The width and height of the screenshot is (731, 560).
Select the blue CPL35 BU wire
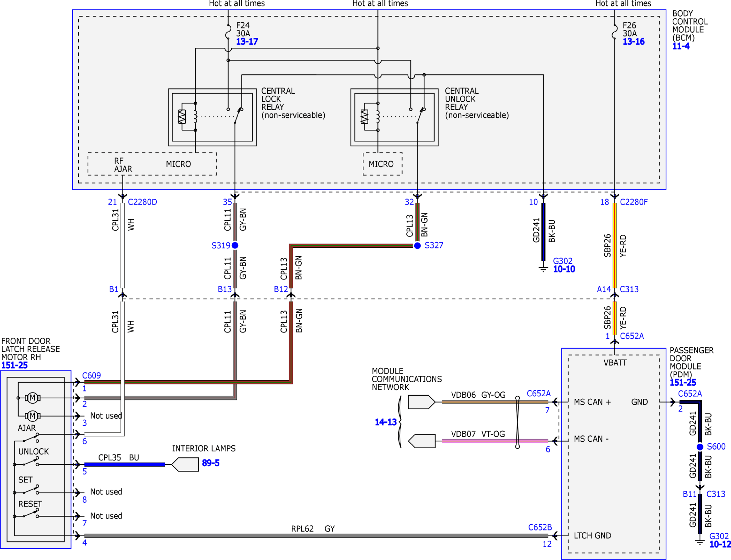pyautogui.click(x=125, y=465)
